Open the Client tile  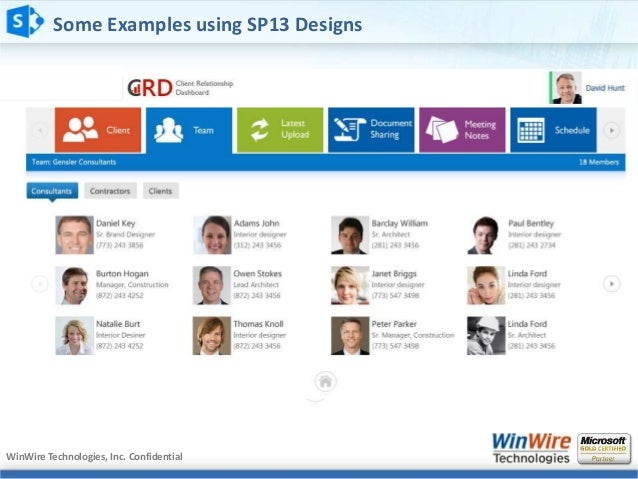pyautogui.click(x=98, y=130)
